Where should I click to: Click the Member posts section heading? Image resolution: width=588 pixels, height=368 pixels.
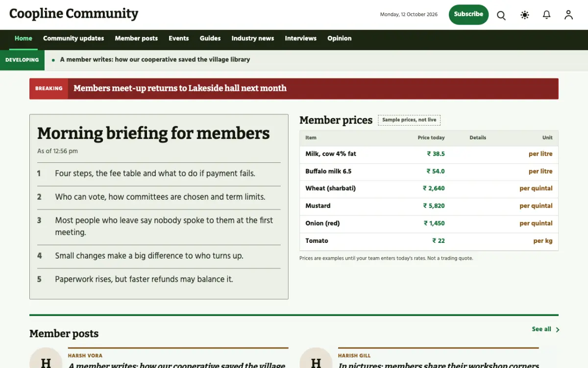click(64, 334)
